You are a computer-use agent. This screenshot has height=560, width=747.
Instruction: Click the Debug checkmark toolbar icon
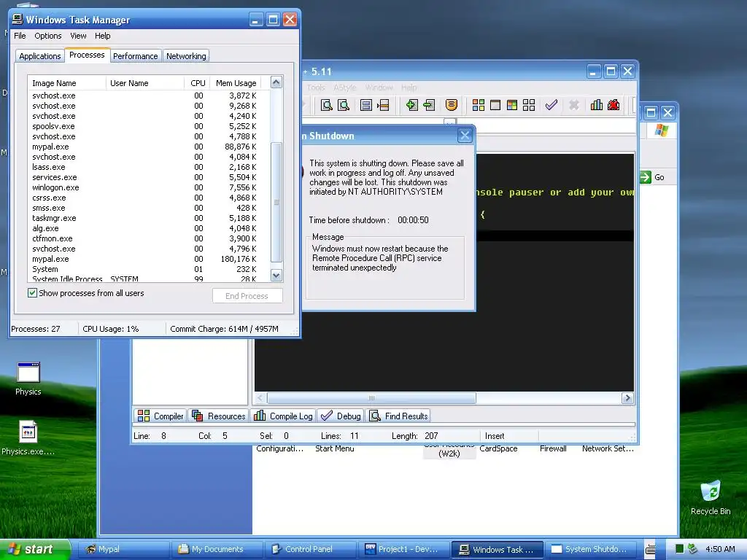pyautogui.click(x=551, y=105)
